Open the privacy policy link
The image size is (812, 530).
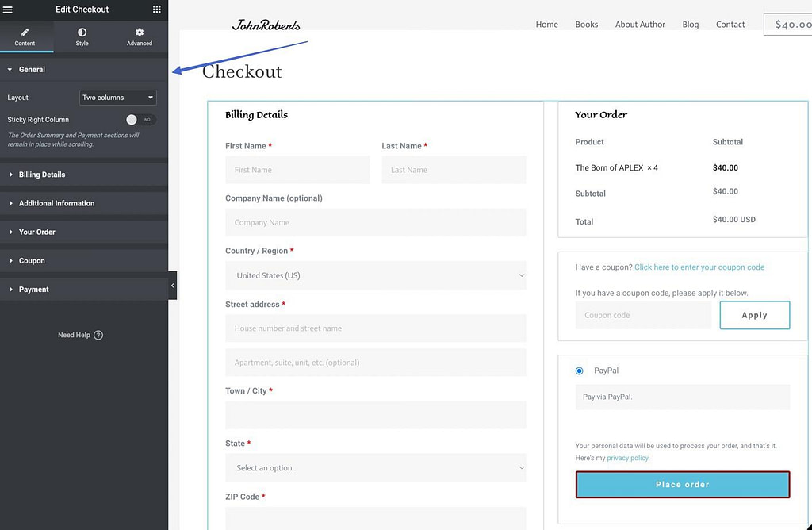[x=626, y=458]
